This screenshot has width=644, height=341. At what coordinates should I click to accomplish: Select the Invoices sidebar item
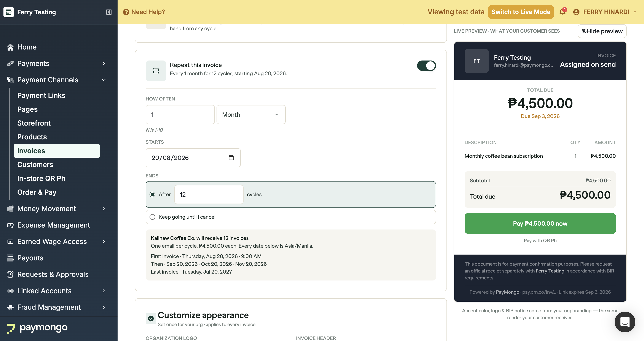click(x=57, y=151)
